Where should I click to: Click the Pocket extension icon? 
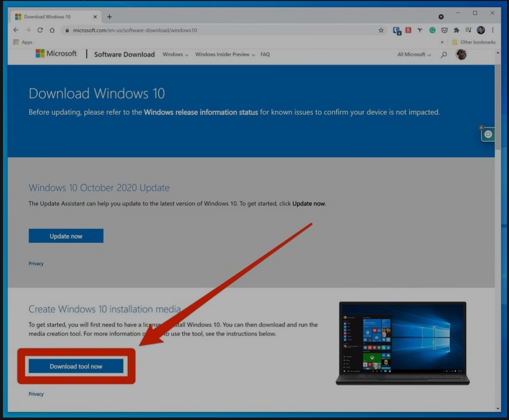444,30
